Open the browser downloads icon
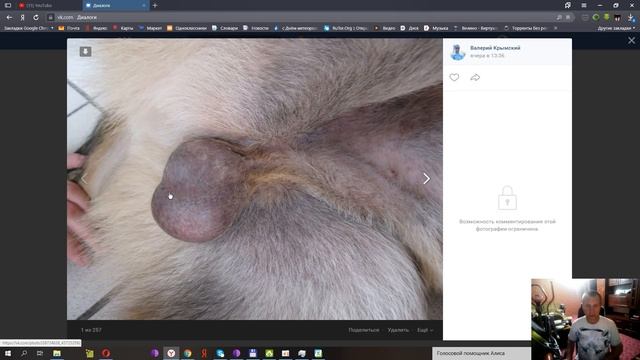Viewport: 640px width, 360px height. click(631, 18)
